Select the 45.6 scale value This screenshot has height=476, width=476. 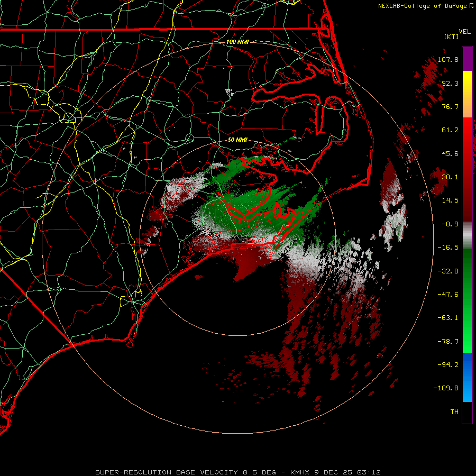(x=450, y=153)
